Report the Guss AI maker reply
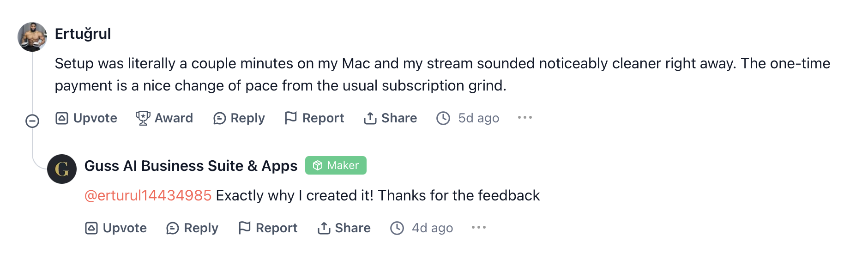868x254 pixels. 268,228
